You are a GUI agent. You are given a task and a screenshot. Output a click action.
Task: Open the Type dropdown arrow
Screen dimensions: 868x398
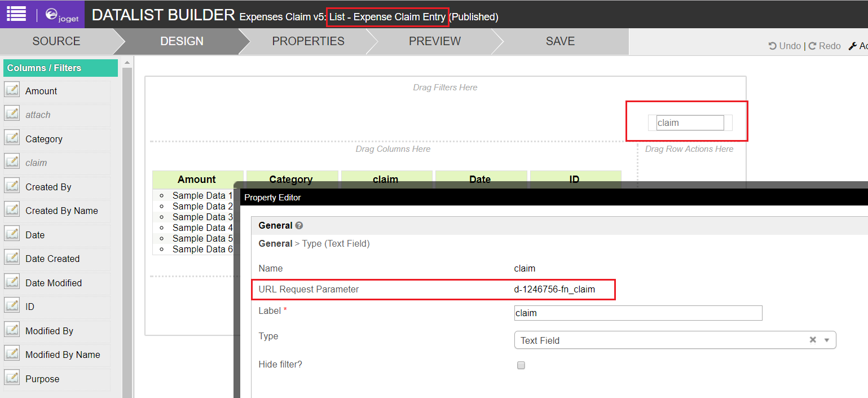point(827,340)
